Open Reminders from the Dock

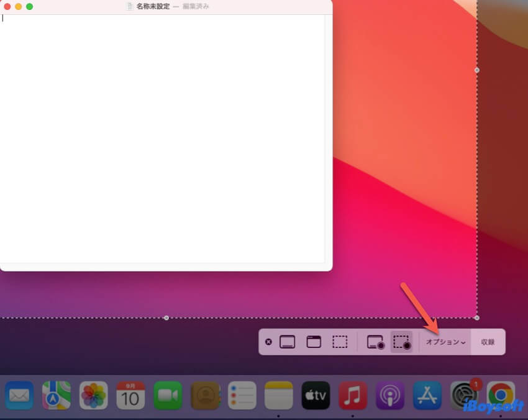click(242, 395)
